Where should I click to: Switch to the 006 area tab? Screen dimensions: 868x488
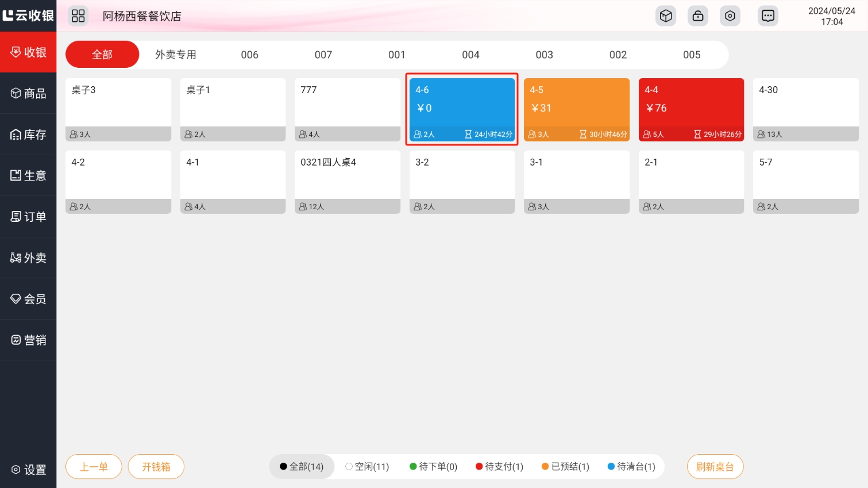click(249, 55)
